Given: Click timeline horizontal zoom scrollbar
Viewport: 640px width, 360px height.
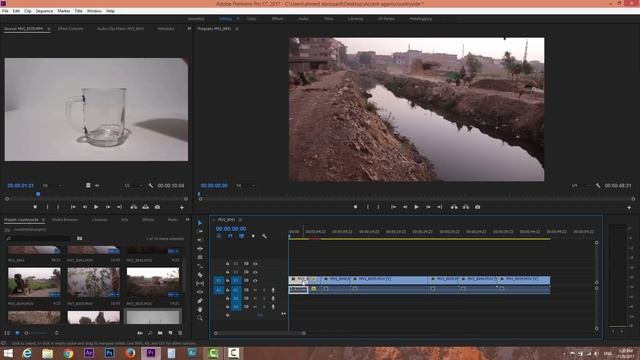Looking at the screenshot, I should click(x=259, y=333).
